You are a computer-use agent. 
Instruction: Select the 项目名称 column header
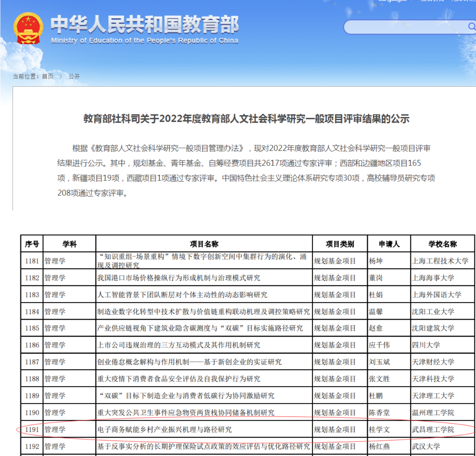click(x=204, y=244)
